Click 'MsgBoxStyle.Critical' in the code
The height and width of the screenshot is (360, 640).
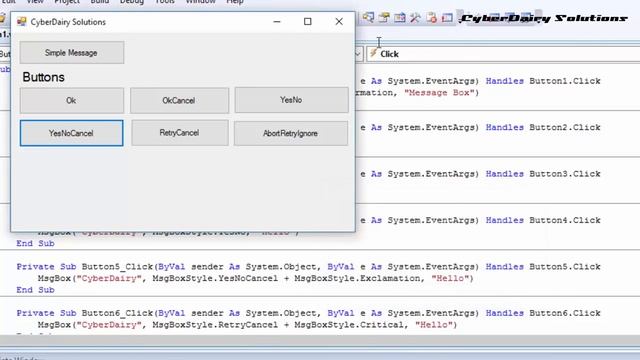(349, 325)
